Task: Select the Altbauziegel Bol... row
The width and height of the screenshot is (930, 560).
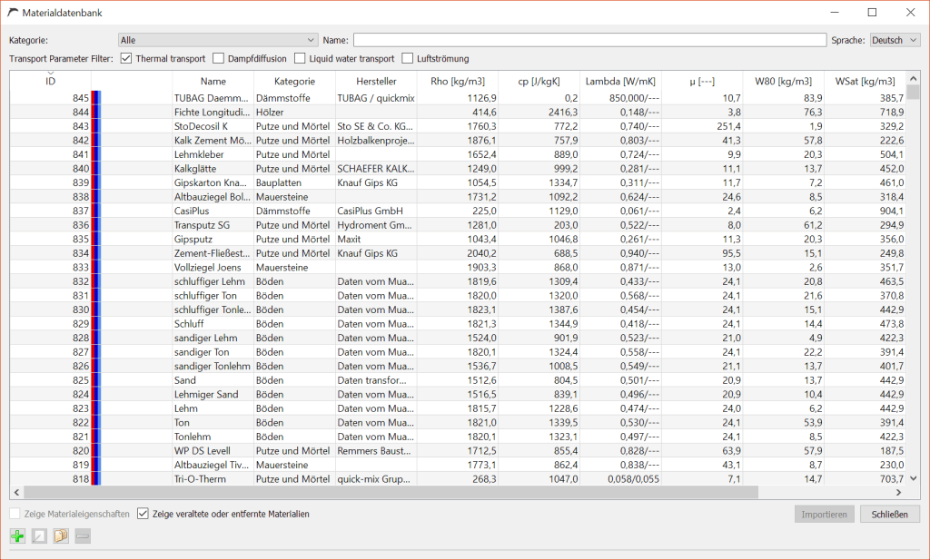Action: [x=458, y=197]
